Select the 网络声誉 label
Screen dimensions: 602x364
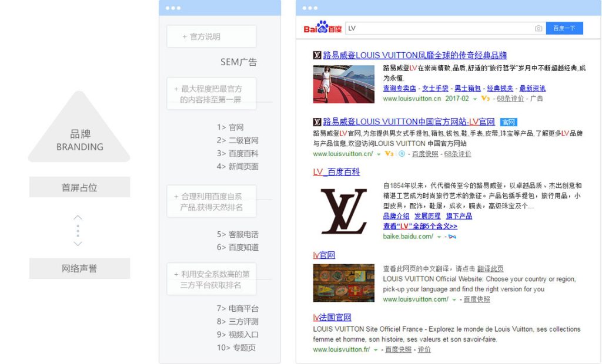pos(79,268)
